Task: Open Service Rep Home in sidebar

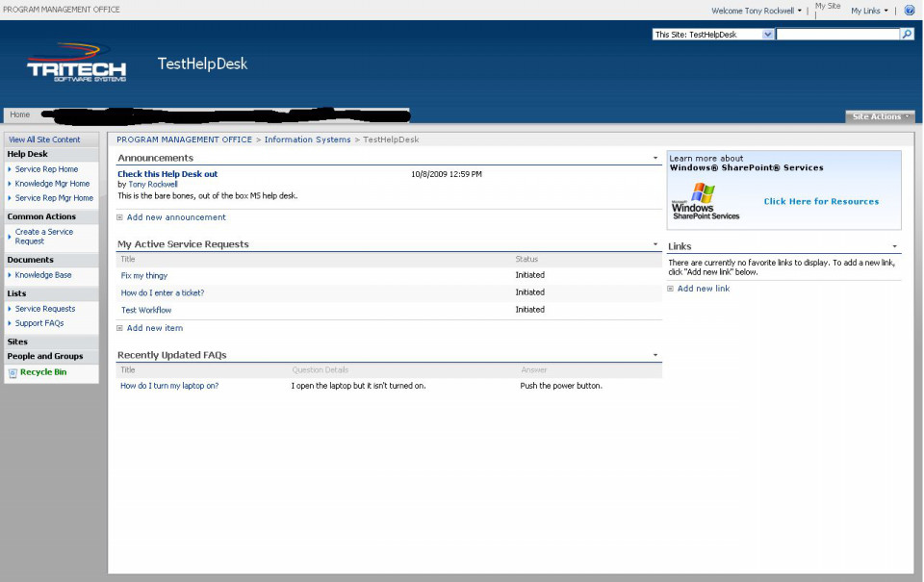Action: (x=46, y=169)
